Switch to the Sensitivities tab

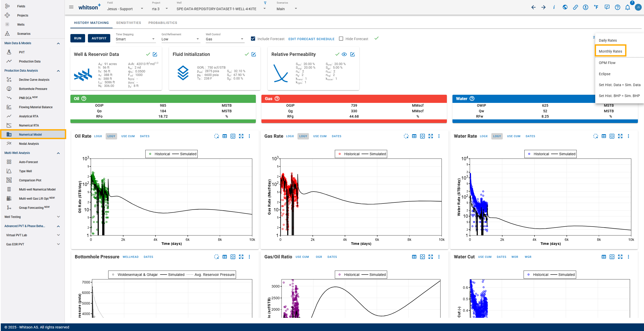pos(129,23)
